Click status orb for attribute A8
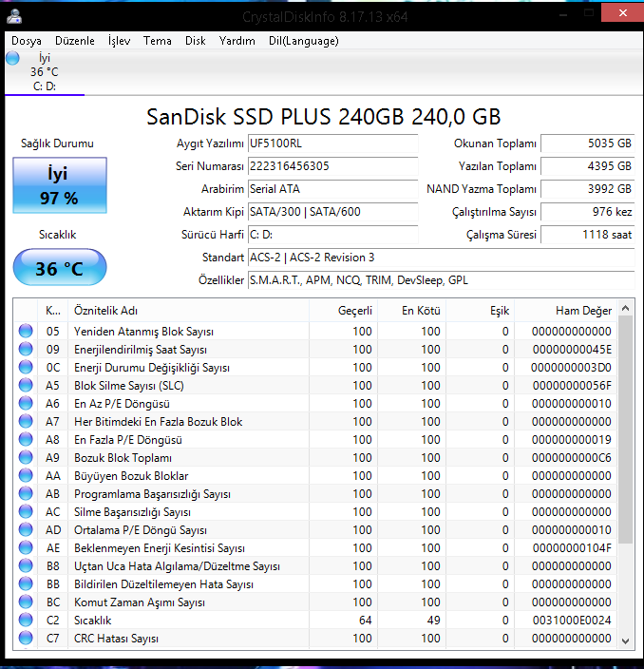 [x=26, y=439]
